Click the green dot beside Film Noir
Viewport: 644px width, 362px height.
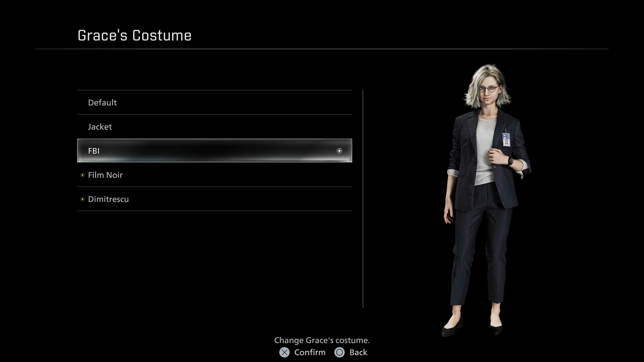tap(83, 175)
